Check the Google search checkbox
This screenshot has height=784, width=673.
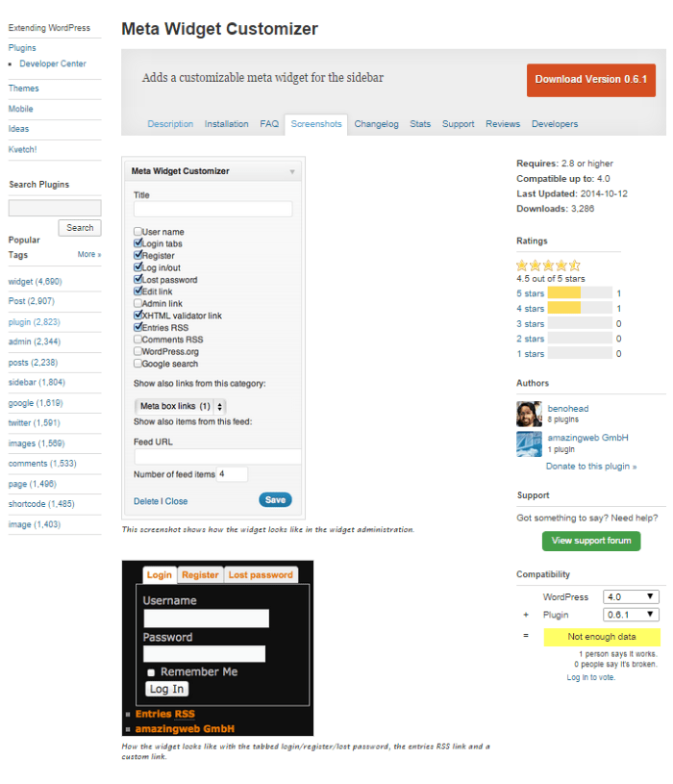(137, 363)
